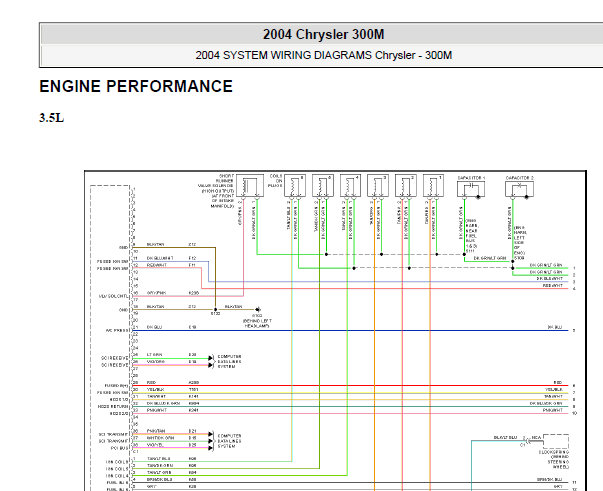Image resolution: width=603 pixels, height=491 pixels.
Task: Click the short runner valve solenoid symbol
Action: pos(250,186)
